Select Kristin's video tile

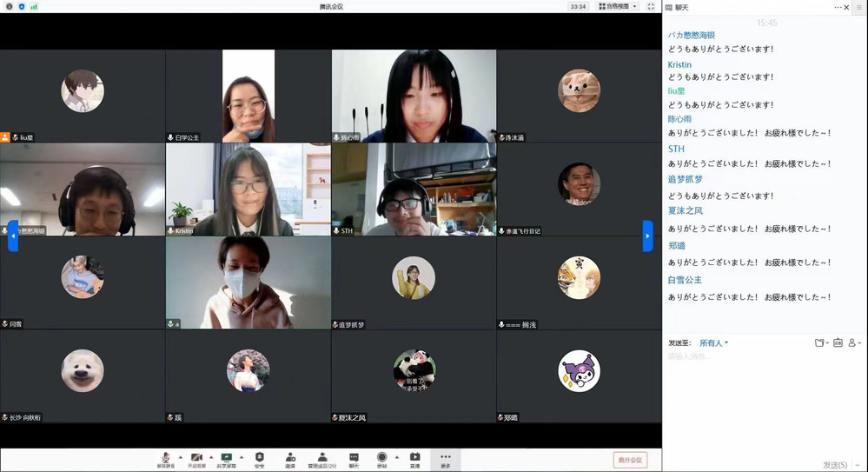[248, 189]
